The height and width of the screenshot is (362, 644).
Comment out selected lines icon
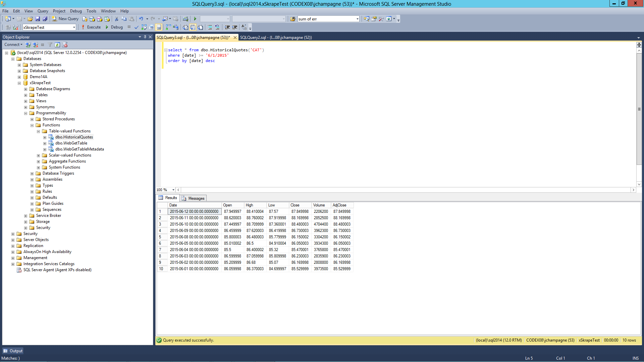point(210,27)
